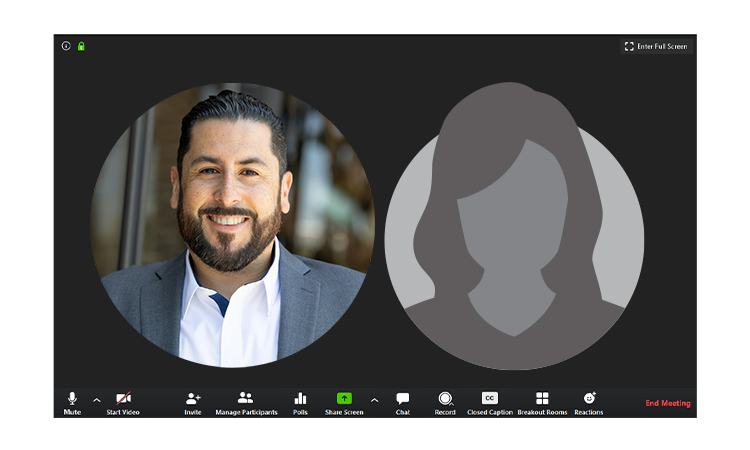Enter Full Screen mode
The image size is (750, 450).
(x=656, y=46)
